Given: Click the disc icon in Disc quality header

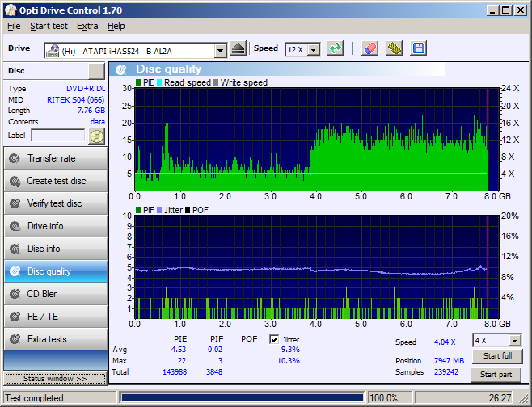Looking at the screenshot, I should (x=120, y=69).
